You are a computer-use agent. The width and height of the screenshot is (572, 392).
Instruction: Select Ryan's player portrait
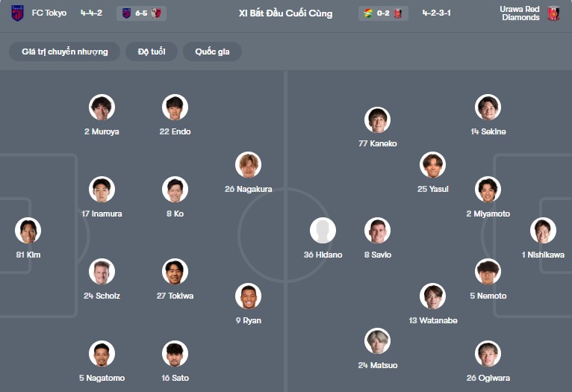tap(248, 296)
